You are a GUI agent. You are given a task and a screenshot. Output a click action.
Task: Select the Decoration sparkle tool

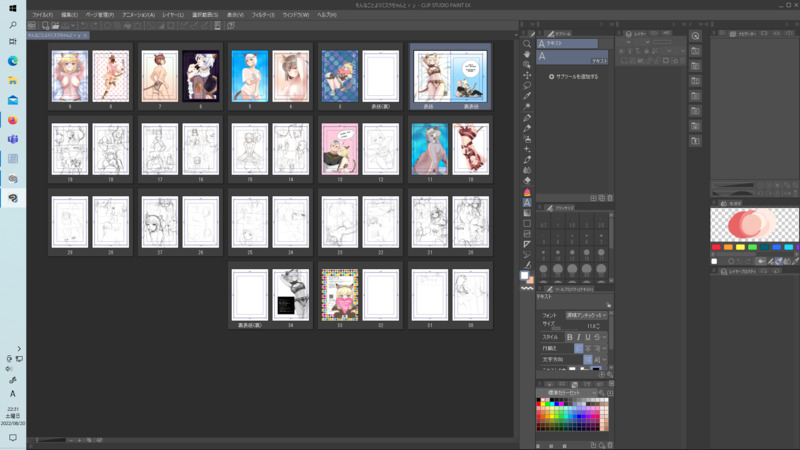pyautogui.click(x=527, y=149)
